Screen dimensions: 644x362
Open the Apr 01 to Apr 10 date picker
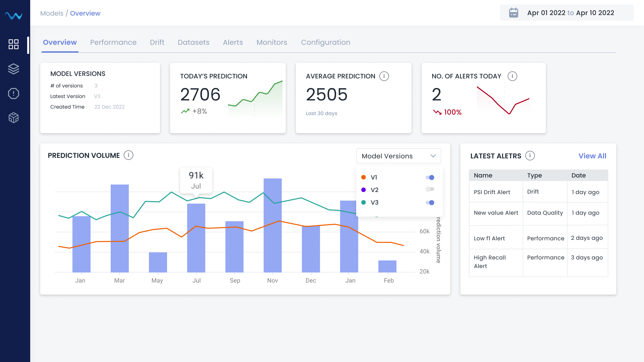571,13
